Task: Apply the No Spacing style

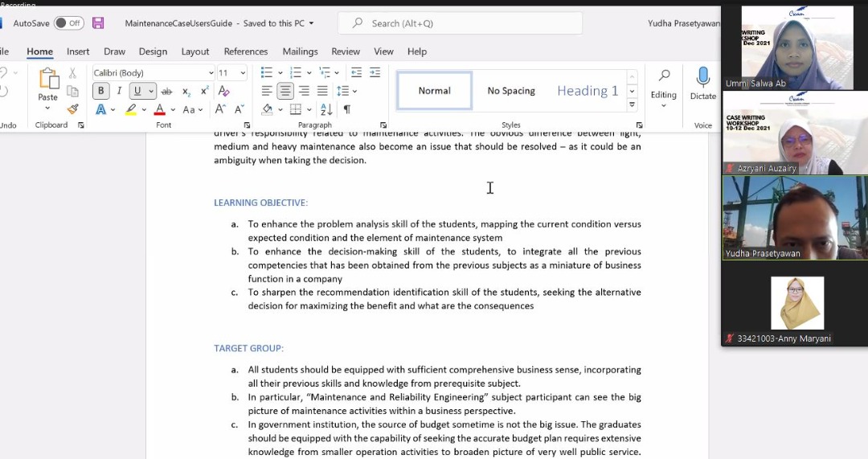Action: coord(511,90)
